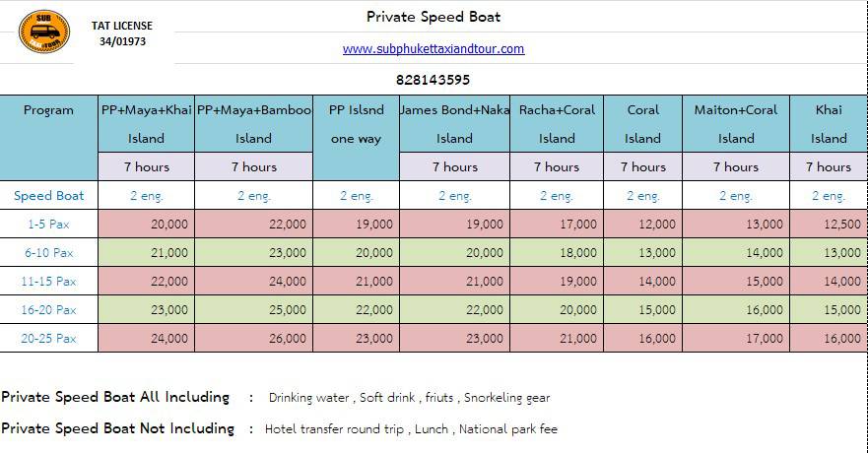Select the PP Islsnd one way header
Viewport: 868px width, 453px height.
[x=356, y=138]
